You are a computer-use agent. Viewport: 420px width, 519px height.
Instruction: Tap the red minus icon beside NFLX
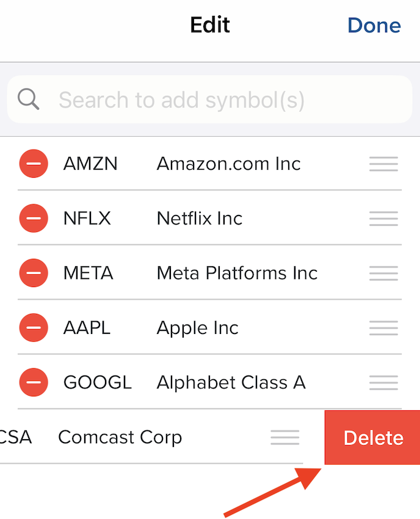tap(34, 218)
